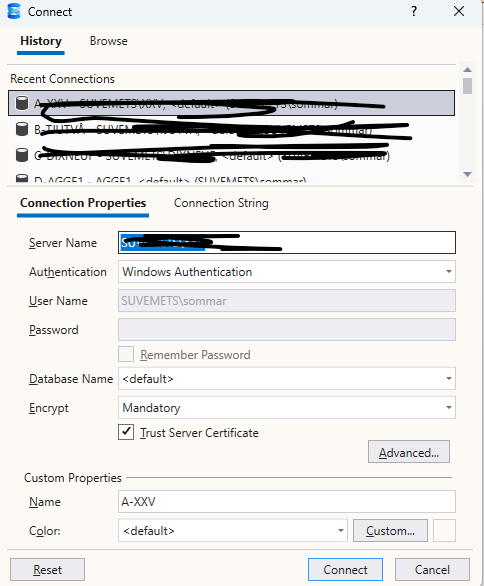This screenshot has height=586, width=484.
Task: Open the Connection String tab
Action: tap(221, 203)
